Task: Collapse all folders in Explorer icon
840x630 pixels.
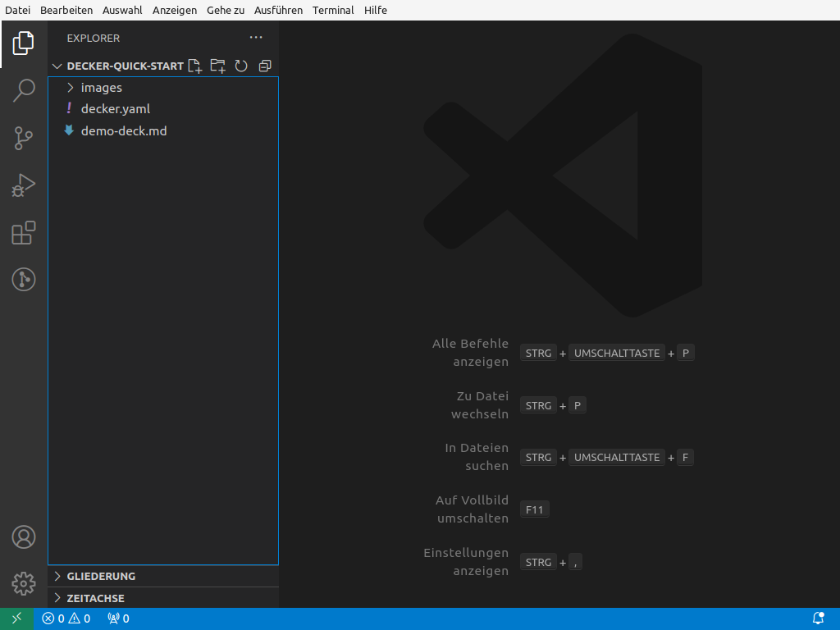Action: (x=265, y=66)
